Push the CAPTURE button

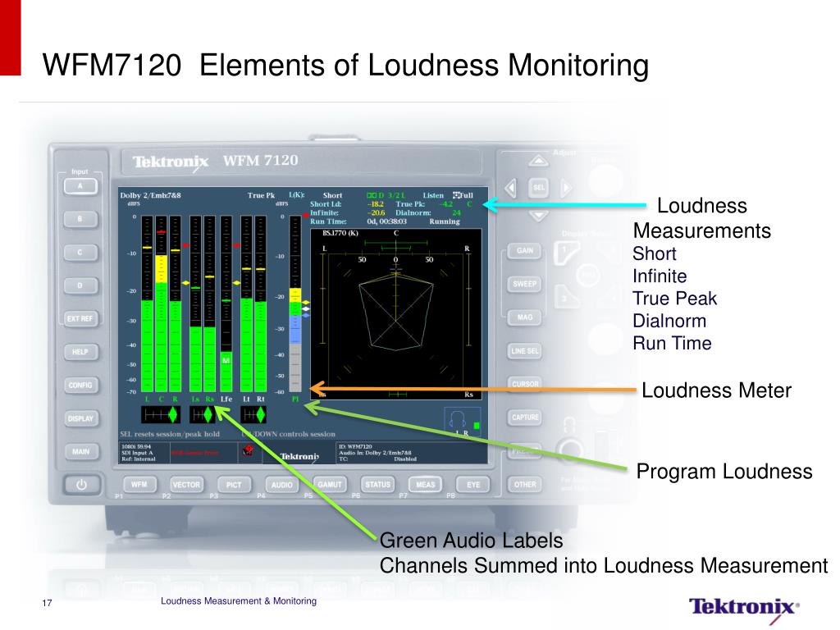[524, 417]
